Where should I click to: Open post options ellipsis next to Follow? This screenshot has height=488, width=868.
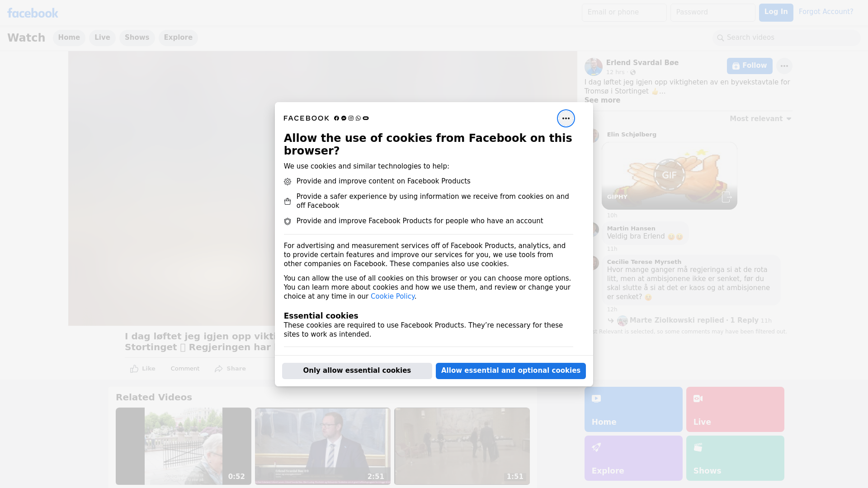784,66
